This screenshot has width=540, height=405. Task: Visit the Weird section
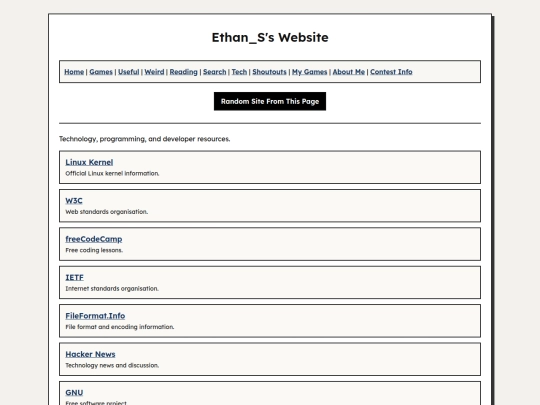coord(154,72)
